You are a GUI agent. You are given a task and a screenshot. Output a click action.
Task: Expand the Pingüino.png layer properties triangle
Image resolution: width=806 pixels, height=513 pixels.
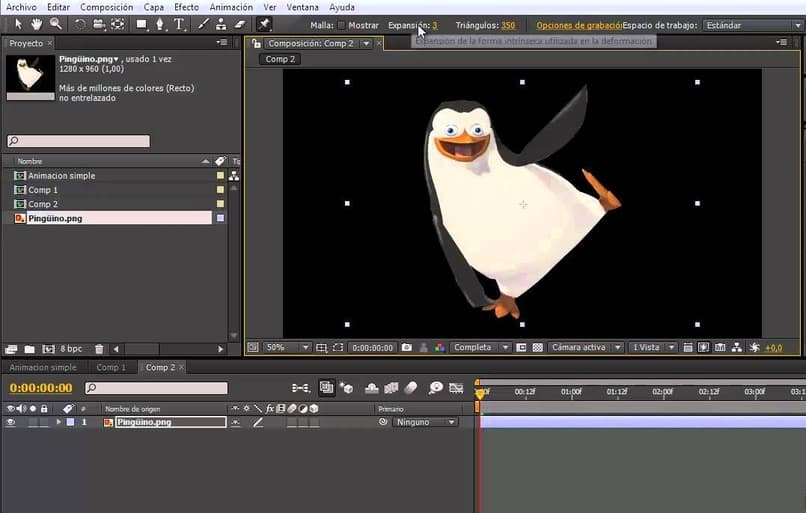click(x=59, y=422)
